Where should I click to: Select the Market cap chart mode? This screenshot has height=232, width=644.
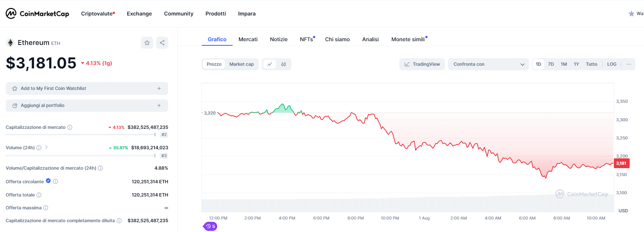tap(241, 64)
